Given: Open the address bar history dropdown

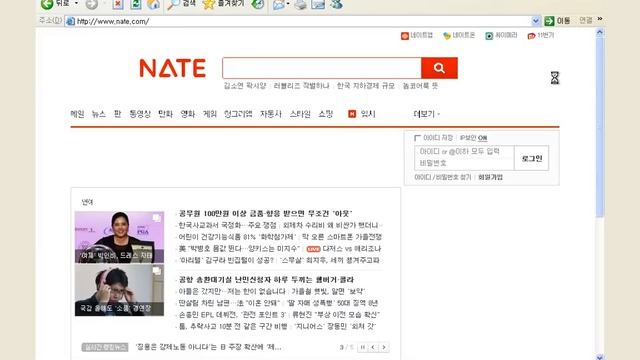Looking at the screenshot, I should tap(536, 21).
